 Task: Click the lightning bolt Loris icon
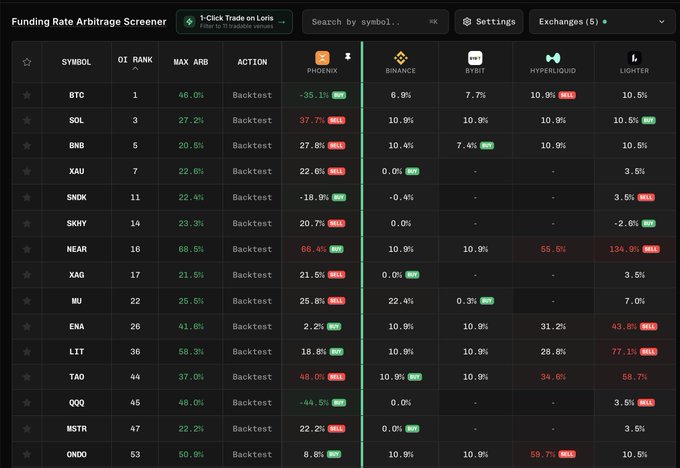tap(190, 22)
